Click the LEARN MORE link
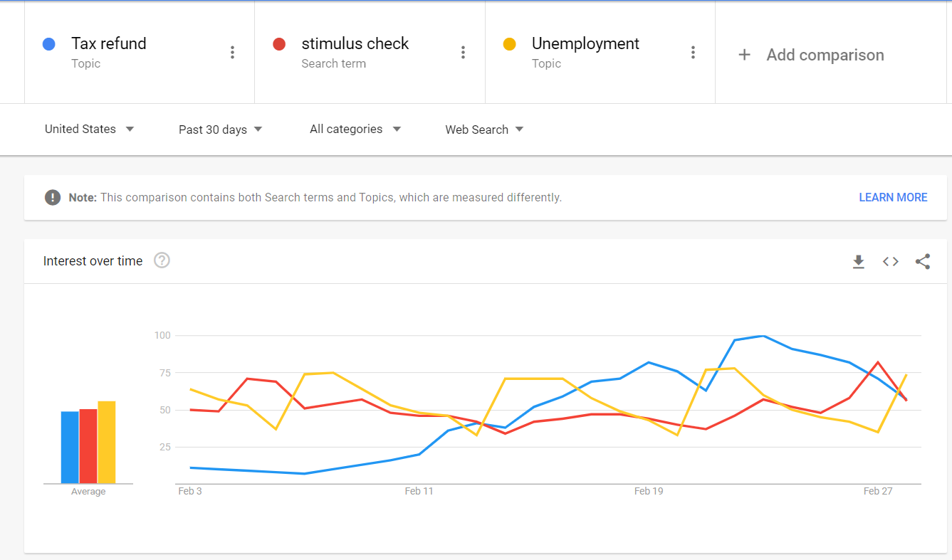Screen dimensions: 952x560 pos(893,197)
